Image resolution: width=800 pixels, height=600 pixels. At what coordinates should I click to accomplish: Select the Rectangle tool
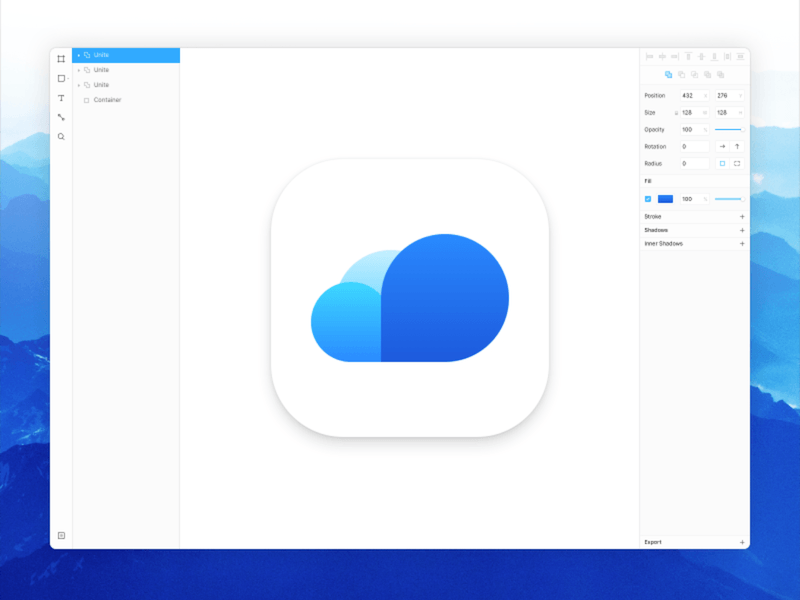pyautogui.click(x=61, y=78)
